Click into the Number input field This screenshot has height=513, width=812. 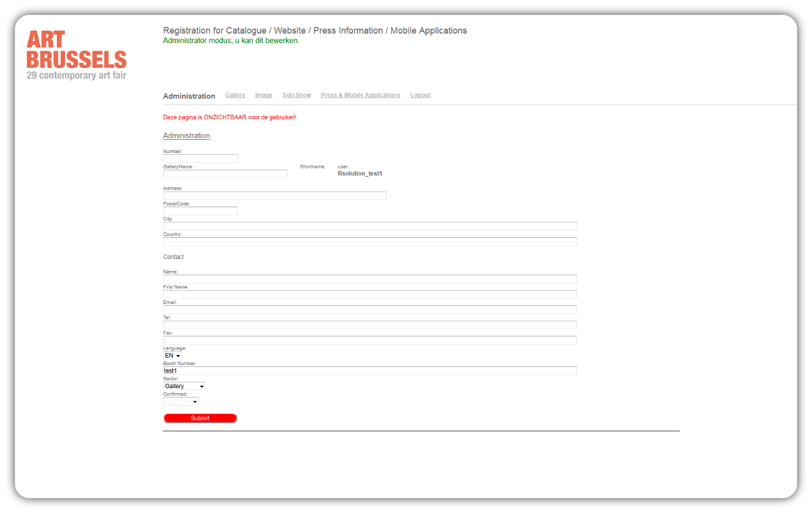pos(201,159)
